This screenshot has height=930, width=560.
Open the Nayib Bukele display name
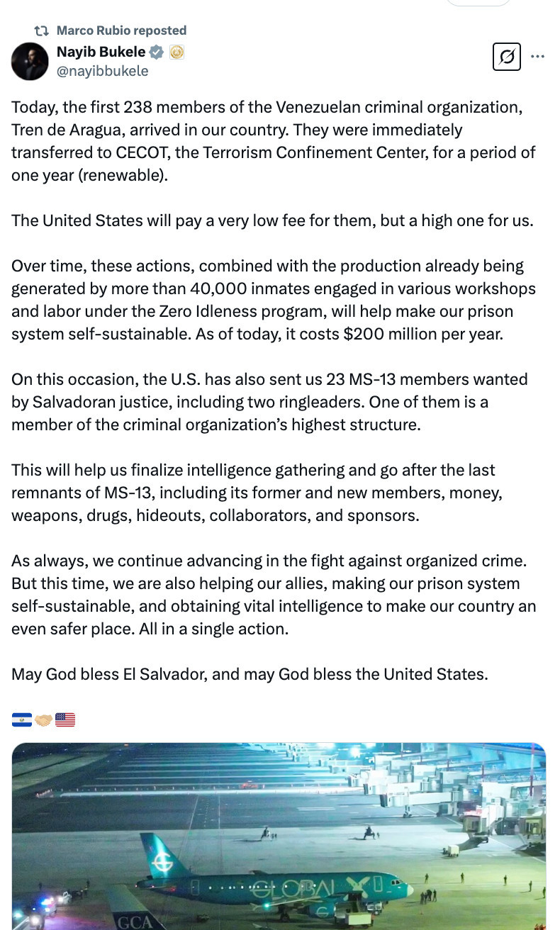pyautogui.click(x=101, y=52)
